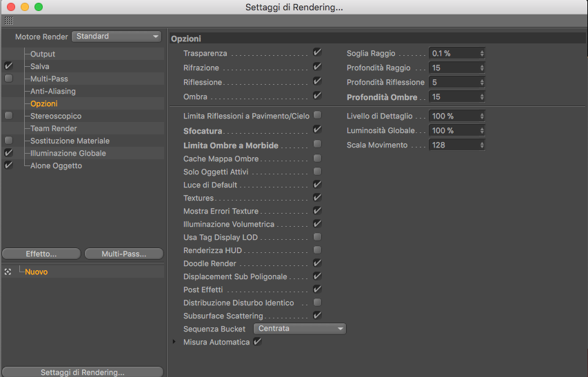
Task: Select Alone Oggetto in the list
Action: (57, 165)
